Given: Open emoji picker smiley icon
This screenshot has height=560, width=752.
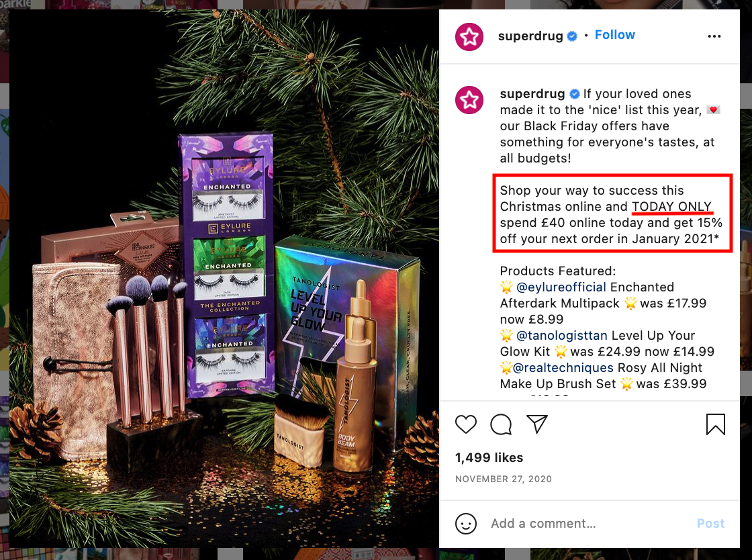Looking at the screenshot, I should point(466,524).
